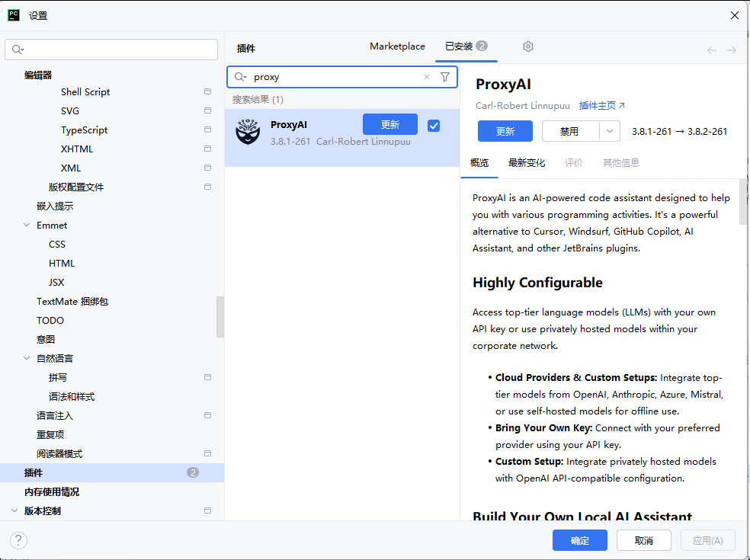Screen dimensions: 750x560
Task: Click project-level icon beside 阅读器模式
Action: click(x=207, y=453)
